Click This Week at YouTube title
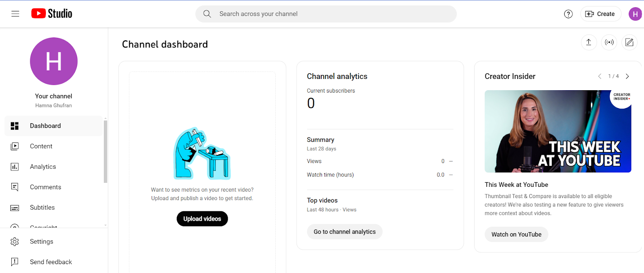The height and width of the screenshot is (273, 644). coord(516,185)
